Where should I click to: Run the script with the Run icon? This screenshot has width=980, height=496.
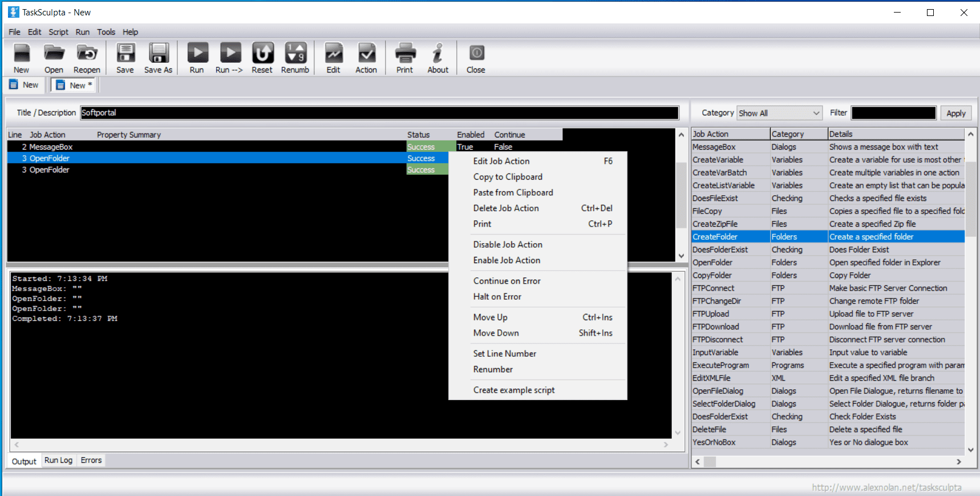click(197, 58)
